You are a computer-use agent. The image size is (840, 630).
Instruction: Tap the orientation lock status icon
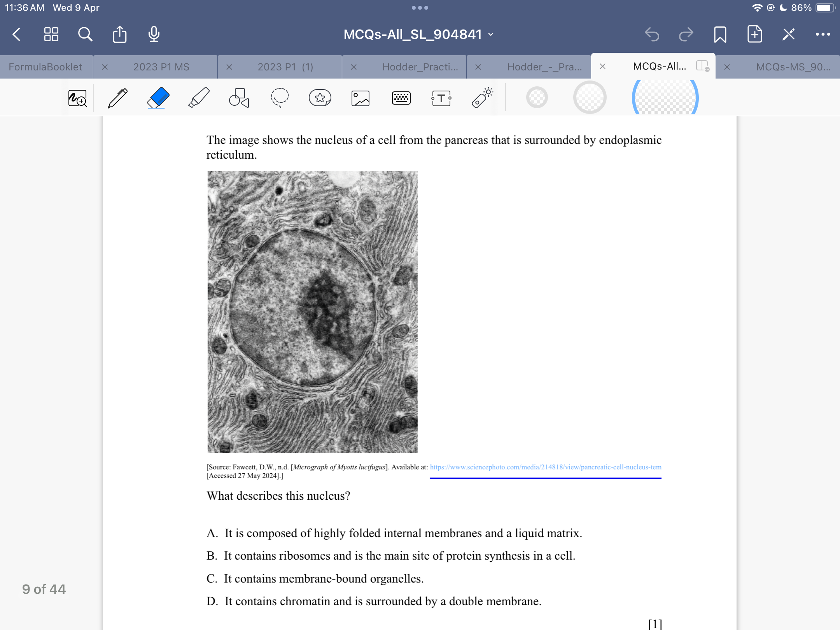[771, 8]
